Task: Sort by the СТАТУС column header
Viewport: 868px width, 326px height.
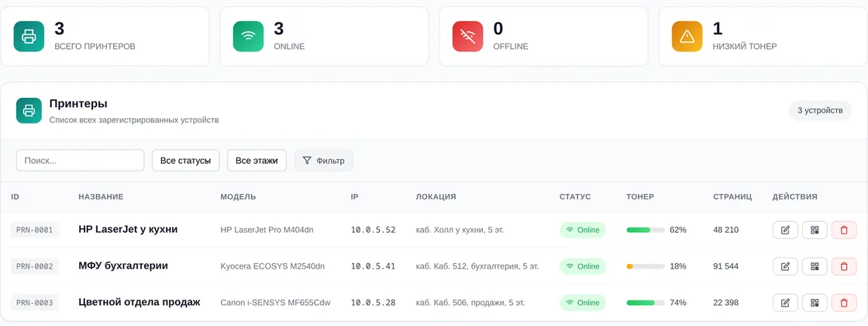Action: coord(575,197)
